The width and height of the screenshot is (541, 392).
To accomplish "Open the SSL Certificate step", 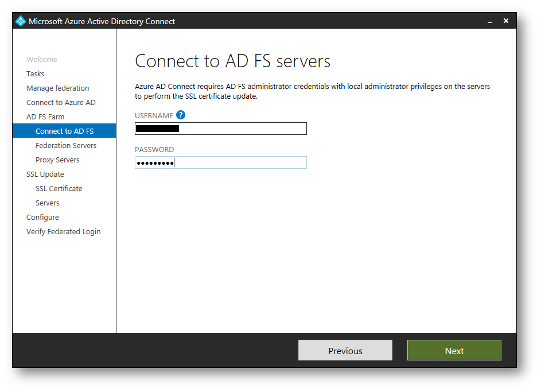I will (59, 189).
